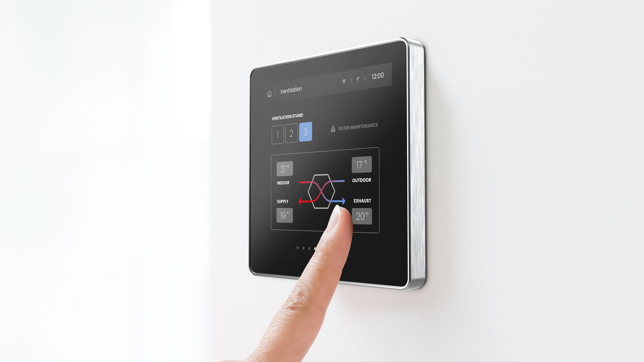644x362 pixels.
Task: Select ventilation stand level 1
Action: tap(277, 133)
